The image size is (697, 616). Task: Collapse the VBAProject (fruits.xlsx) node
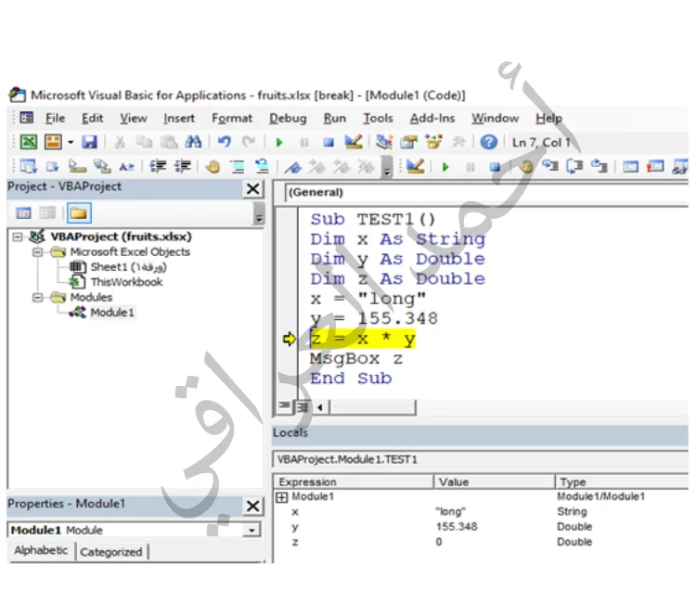coord(18,237)
